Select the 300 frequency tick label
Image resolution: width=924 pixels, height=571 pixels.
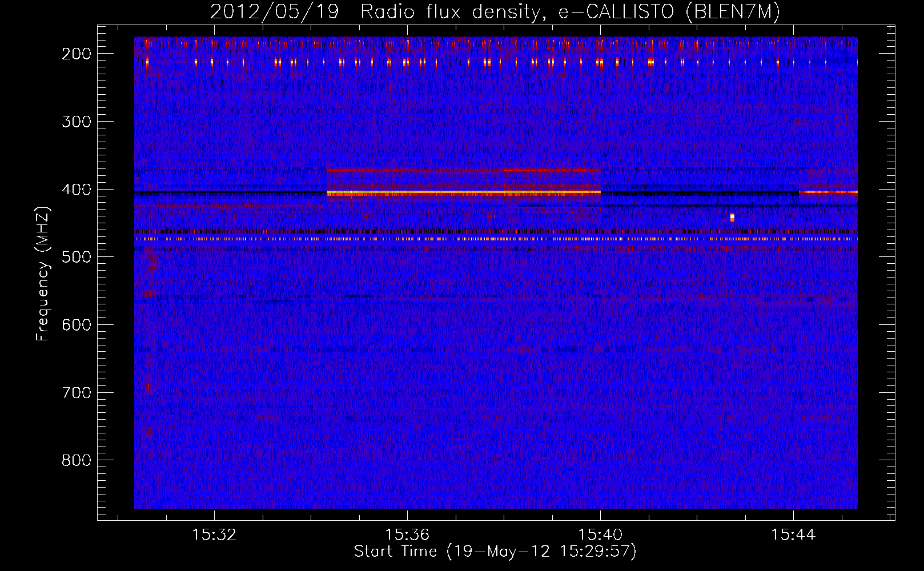click(76, 122)
